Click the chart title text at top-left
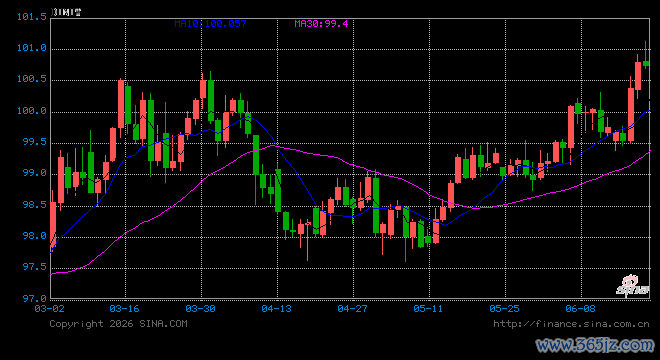 point(66,12)
